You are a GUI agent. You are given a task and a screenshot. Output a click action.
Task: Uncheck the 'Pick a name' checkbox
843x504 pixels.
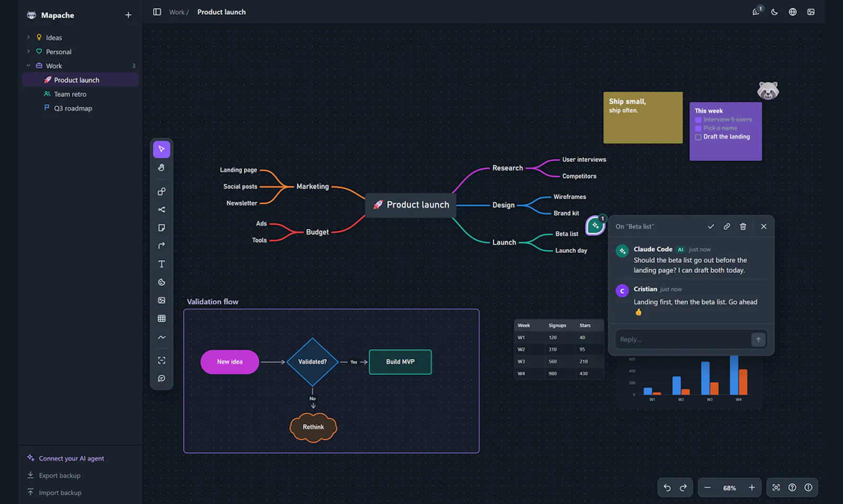coord(698,129)
